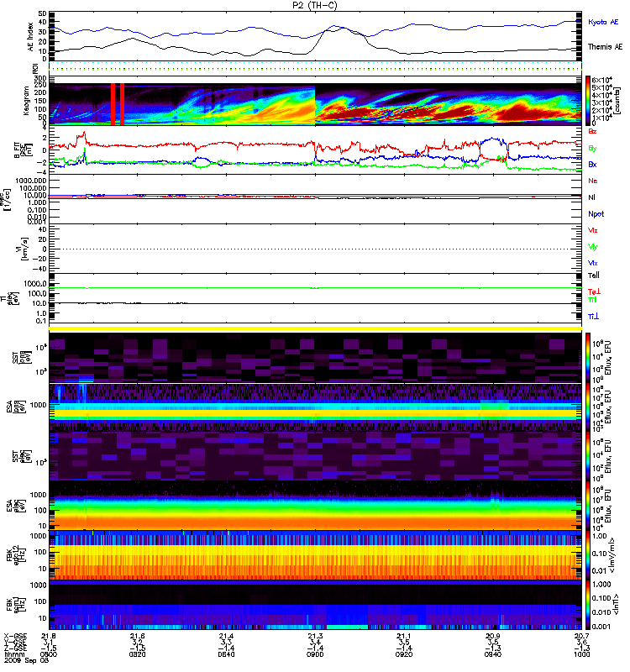Click the Y-GSE value 3.1
Image resolution: width=630 pixels, height=672 pixels.
tap(49, 643)
